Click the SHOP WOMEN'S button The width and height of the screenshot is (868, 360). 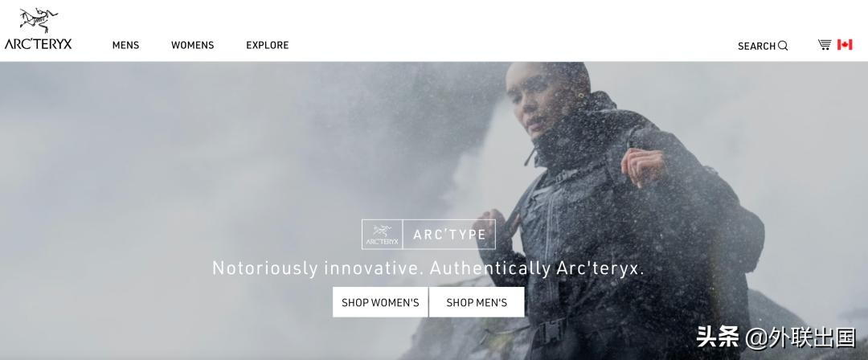click(380, 302)
